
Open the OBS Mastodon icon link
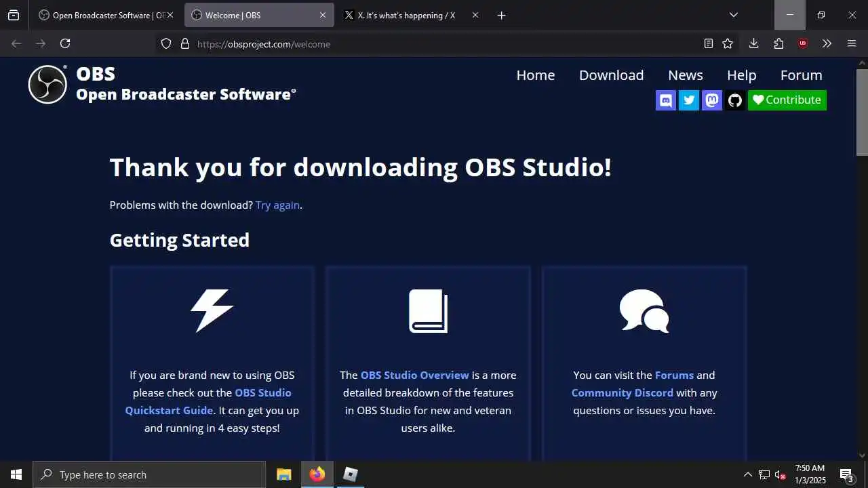712,100
